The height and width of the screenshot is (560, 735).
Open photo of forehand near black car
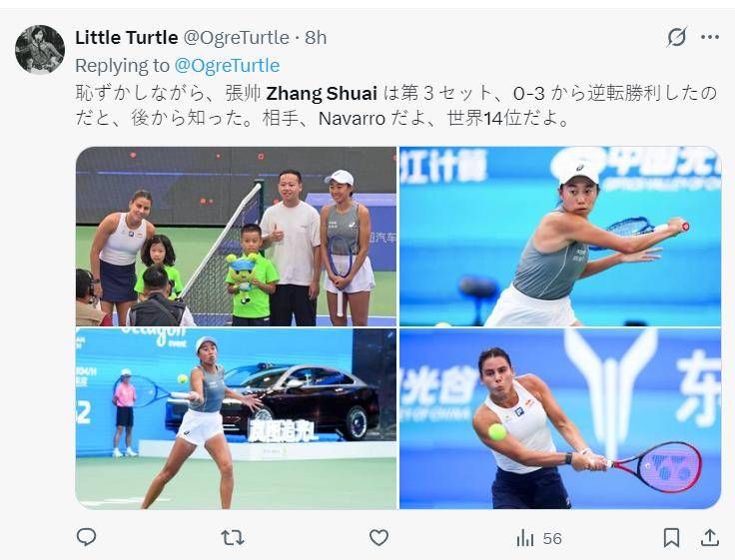click(x=236, y=418)
